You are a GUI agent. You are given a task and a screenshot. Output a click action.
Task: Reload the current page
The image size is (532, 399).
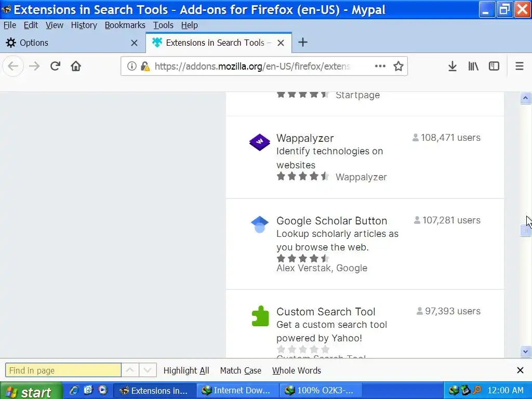tap(55, 66)
